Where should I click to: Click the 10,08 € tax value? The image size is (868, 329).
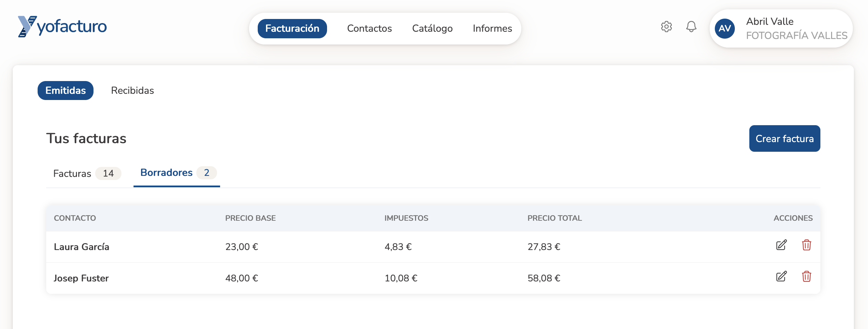(401, 278)
